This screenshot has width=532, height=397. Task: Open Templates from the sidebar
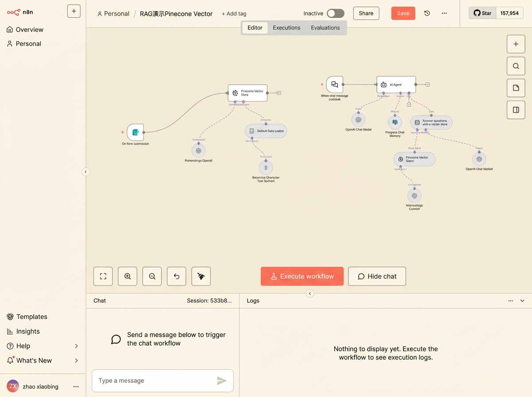point(31,317)
